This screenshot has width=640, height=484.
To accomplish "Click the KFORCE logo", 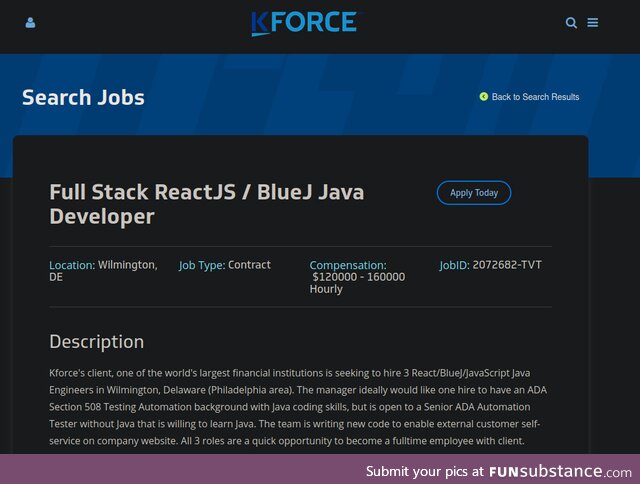I will click(305, 23).
